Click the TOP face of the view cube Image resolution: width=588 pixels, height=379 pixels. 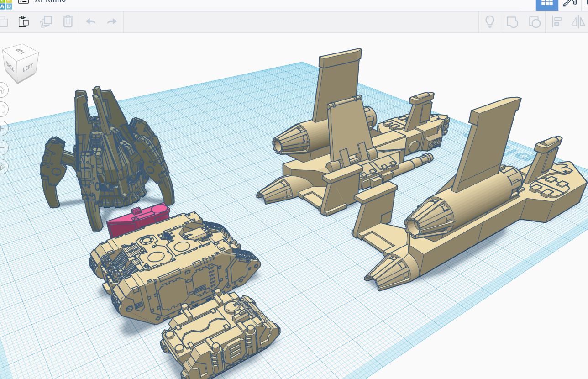(x=19, y=50)
